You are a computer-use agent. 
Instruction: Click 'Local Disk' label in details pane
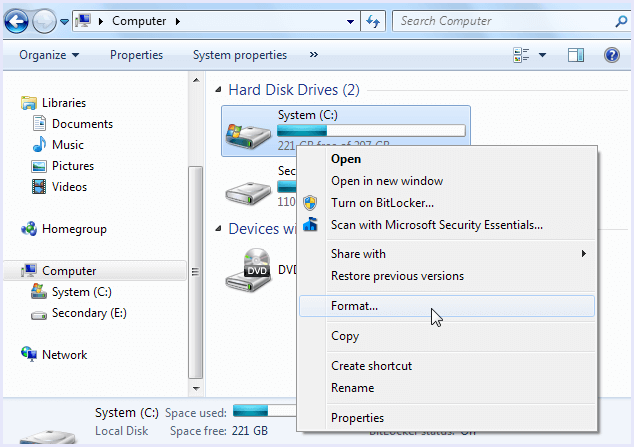pos(122,431)
